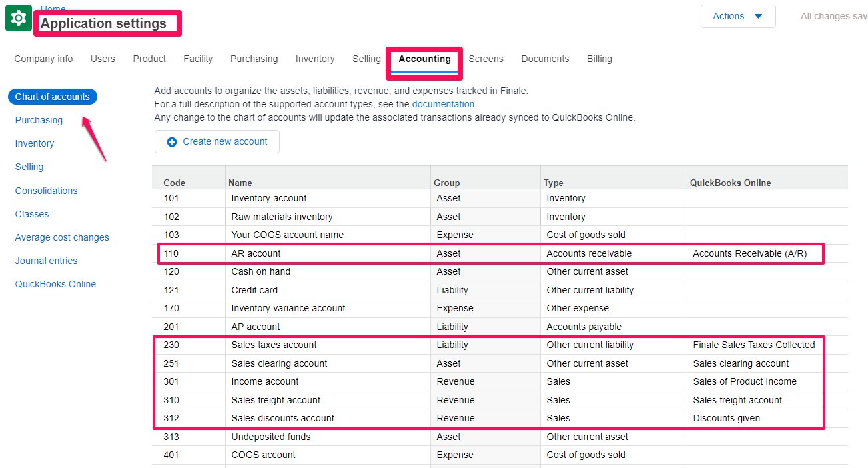Open Average cost changes in sidebar
The height and width of the screenshot is (468, 868).
click(x=62, y=237)
